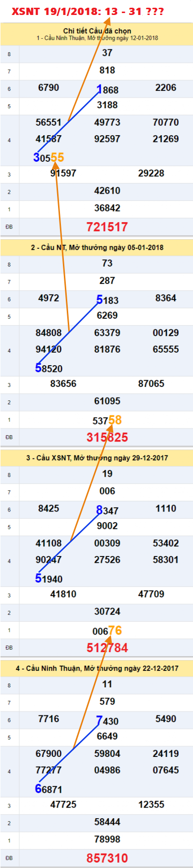Select the number 70770
Image resolution: width=193 pixels, height=868 pixels.
coord(166,122)
